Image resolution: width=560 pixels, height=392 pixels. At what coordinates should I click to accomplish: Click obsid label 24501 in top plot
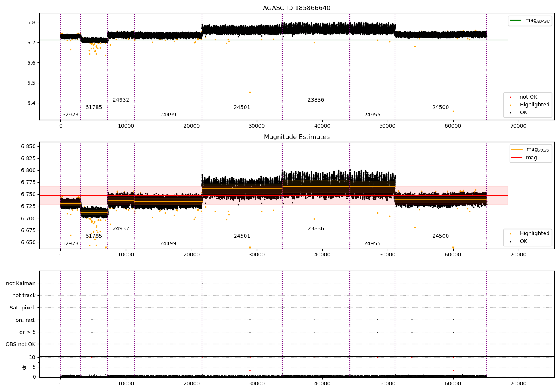(x=242, y=107)
